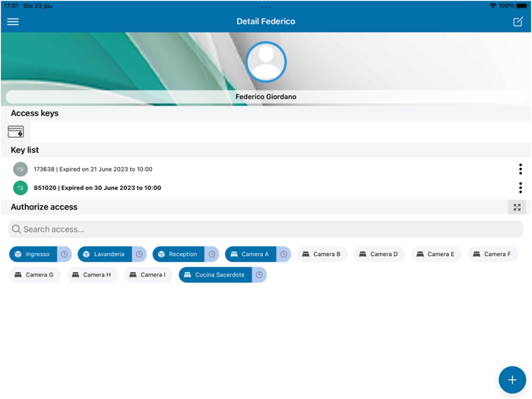Tap the Access keys section header
532x399 pixels.
[x=35, y=113]
